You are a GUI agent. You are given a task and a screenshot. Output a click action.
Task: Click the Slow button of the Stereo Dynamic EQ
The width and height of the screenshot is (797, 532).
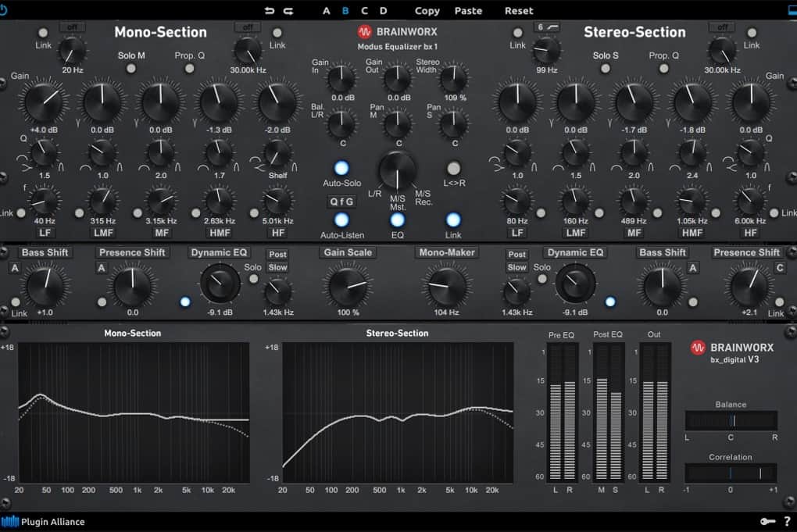coord(517,267)
